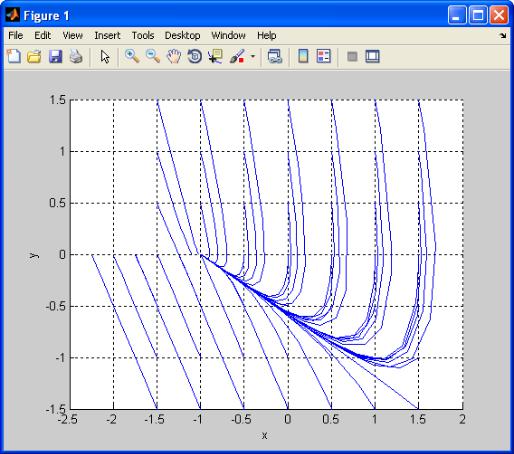The height and width of the screenshot is (454, 514).
Task: Select the Edit Plot arrow tool
Action: 105,56
